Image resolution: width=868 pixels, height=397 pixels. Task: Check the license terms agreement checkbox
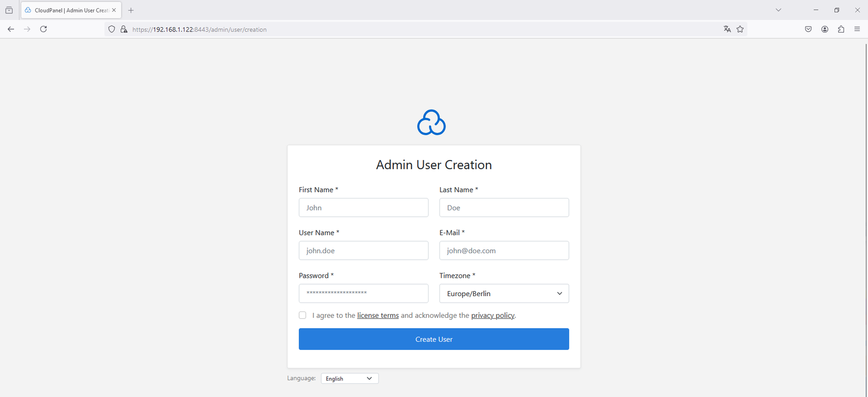click(x=303, y=315)
